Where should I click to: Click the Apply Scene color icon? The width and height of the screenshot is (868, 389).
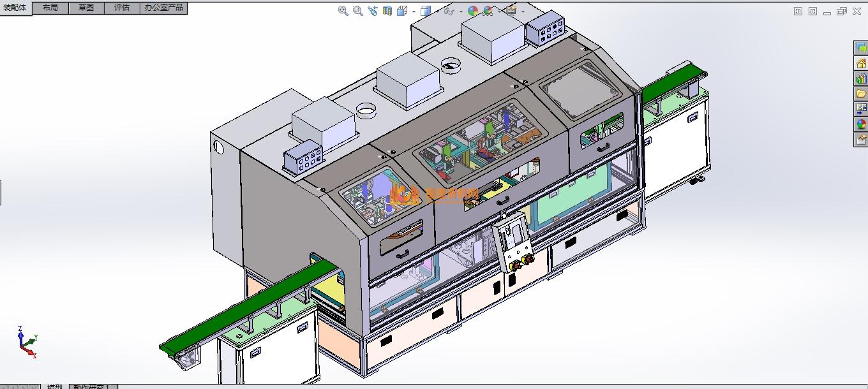pos(488,11)
